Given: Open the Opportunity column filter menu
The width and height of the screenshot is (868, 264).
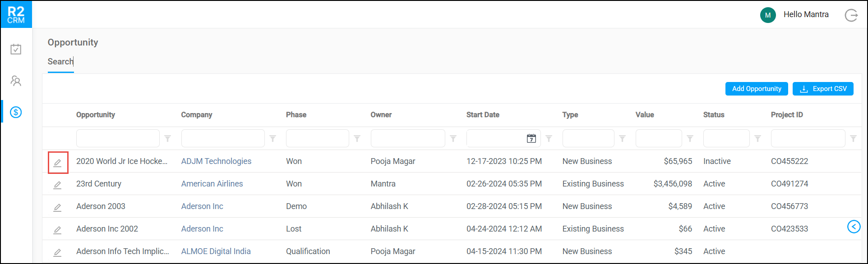Looking at the screenshot, I should point(168,139).
